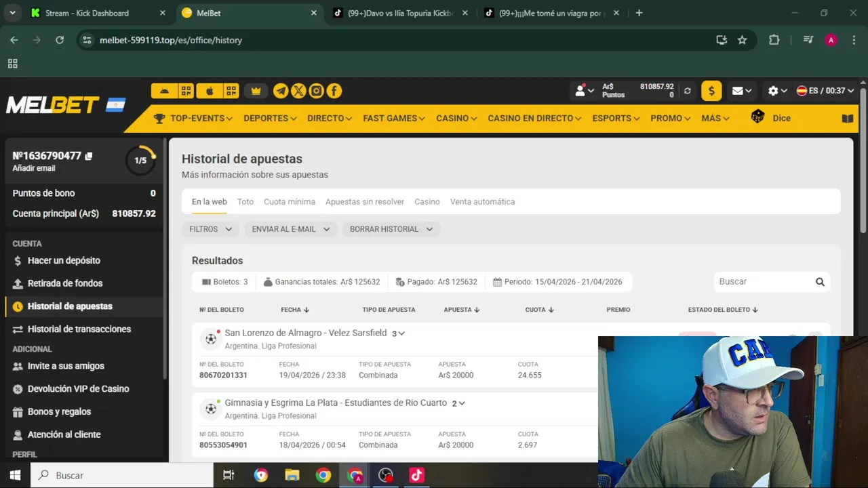This screenshot has width=868, height=488.
Task: Open CASINO EN DIRECTO menu
Action: (534, 118)
